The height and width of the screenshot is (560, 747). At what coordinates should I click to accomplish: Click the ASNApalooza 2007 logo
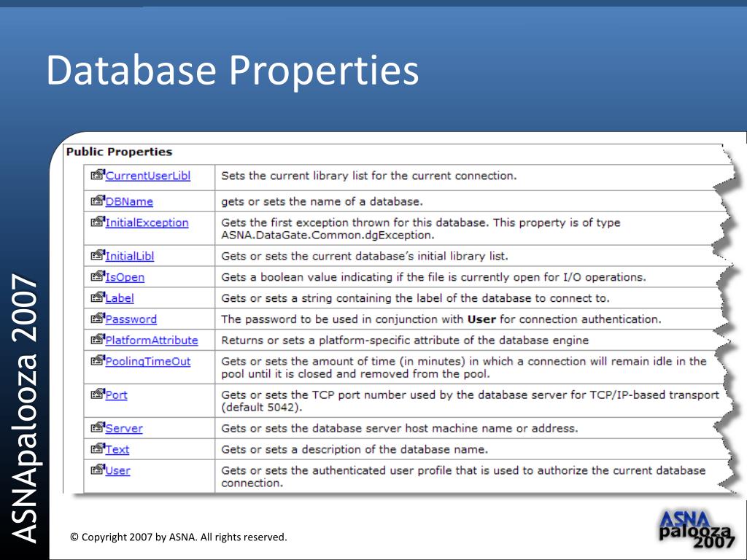click(x=697, y=529)
